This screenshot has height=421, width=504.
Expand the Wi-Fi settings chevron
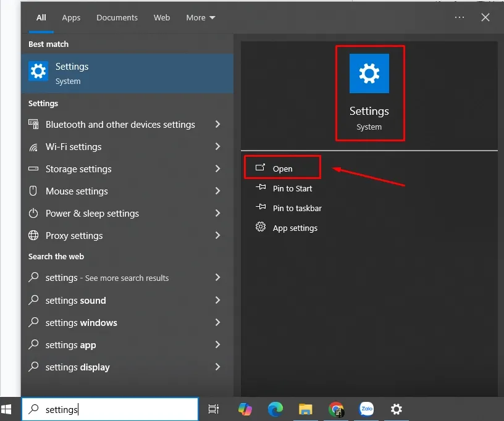tap(217, 147)
